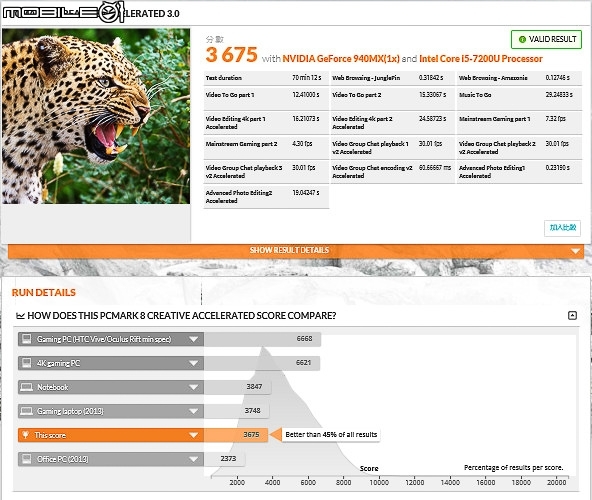Click the Web Browsing - Amazonia row
This screenshot has height=500, width=592.
(520, 78)
